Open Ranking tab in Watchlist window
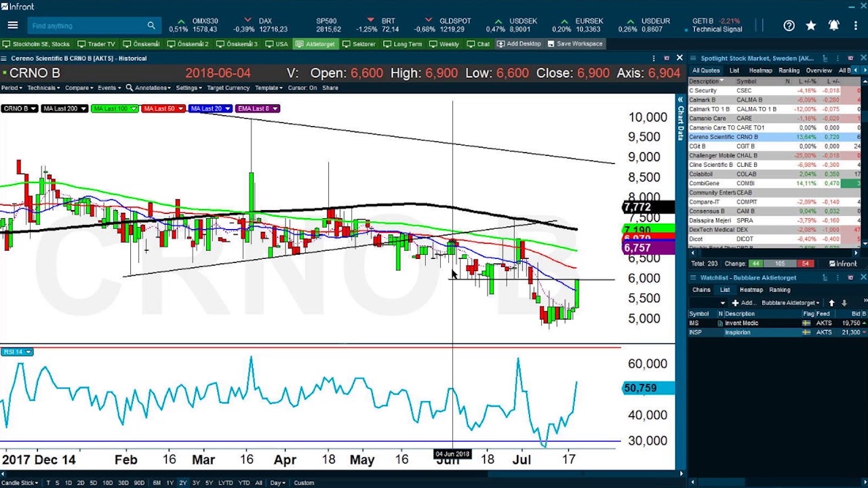Image resolution: width=868 pixels, height=488 pixels. 779,290
